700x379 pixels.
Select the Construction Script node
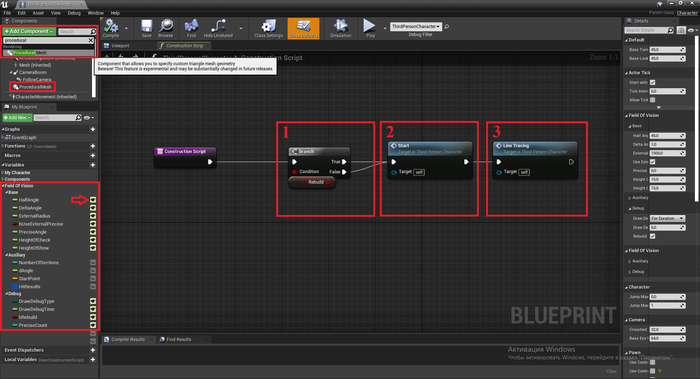coord(185,157)
